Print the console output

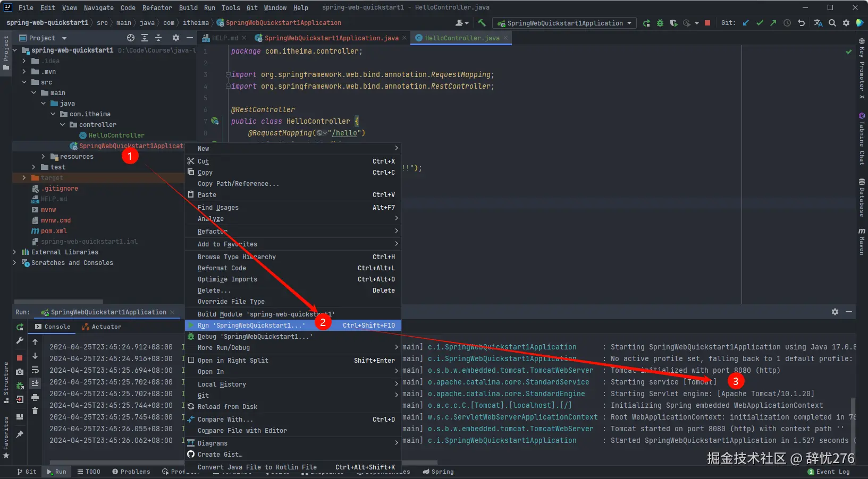tap(35, 397)
